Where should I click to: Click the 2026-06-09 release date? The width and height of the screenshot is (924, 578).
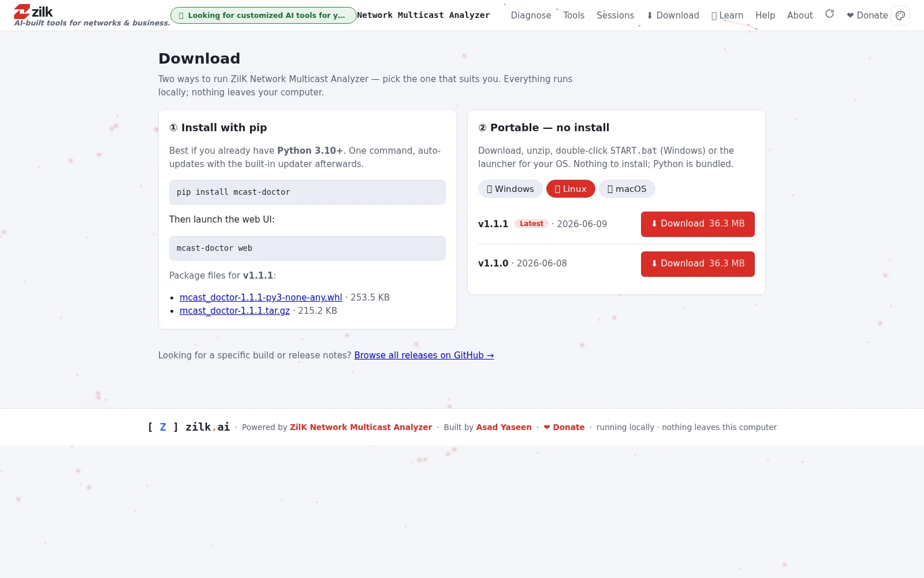click(x=582, y=224)
